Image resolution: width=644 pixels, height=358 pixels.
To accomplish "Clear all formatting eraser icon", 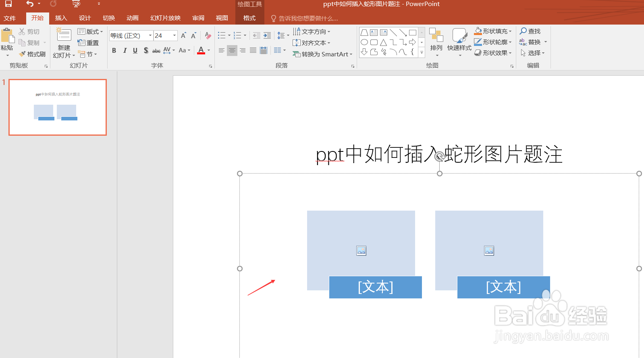I will [x=208, y=35].
